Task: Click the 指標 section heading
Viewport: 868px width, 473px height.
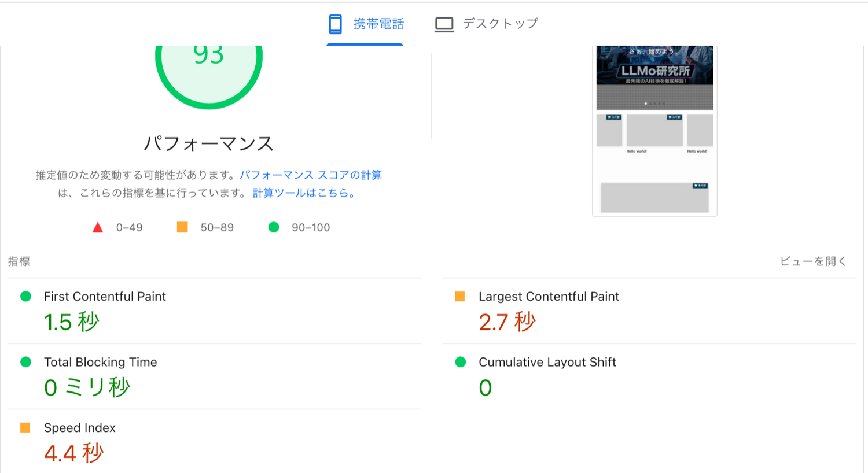Action: (19, 261)
